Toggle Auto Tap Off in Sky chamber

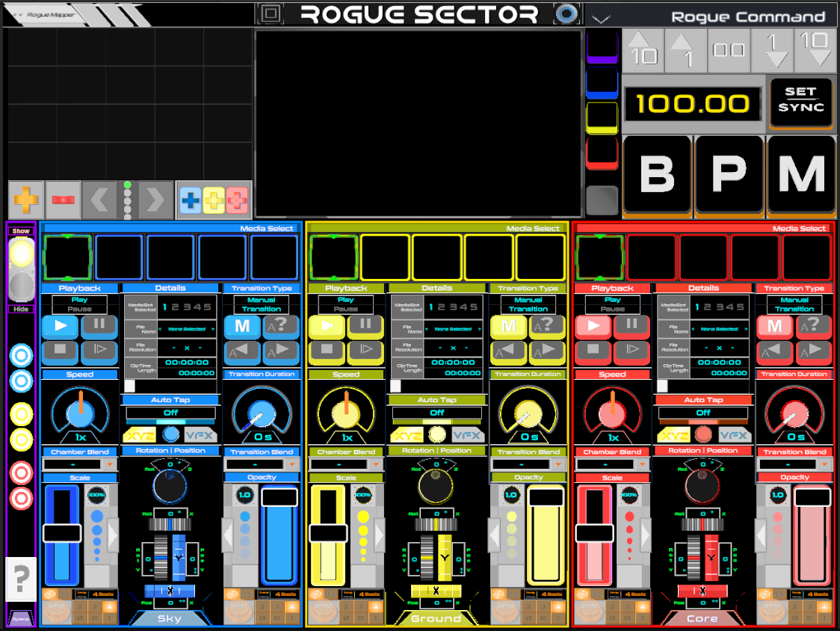(170, 412)
